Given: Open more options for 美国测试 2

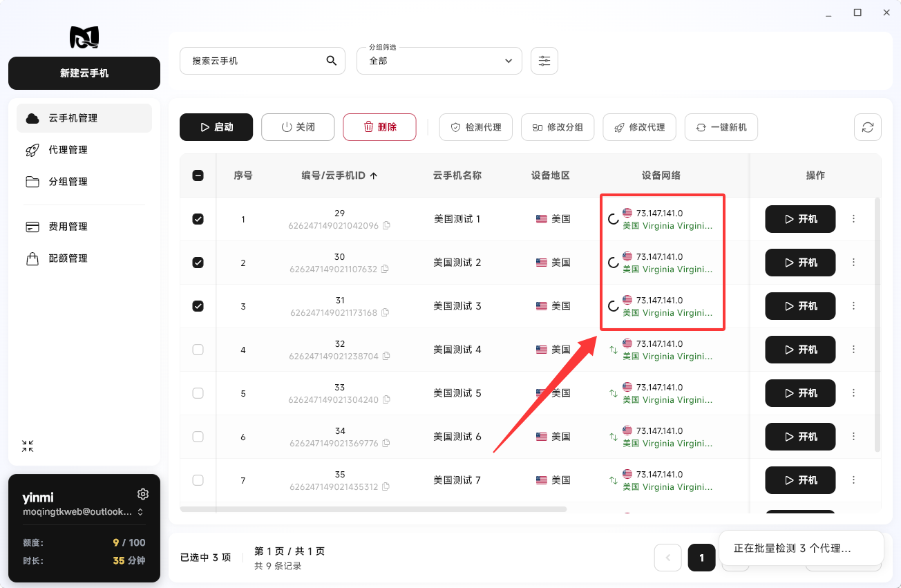Looking at the screenshot, I should click(853, 263).
